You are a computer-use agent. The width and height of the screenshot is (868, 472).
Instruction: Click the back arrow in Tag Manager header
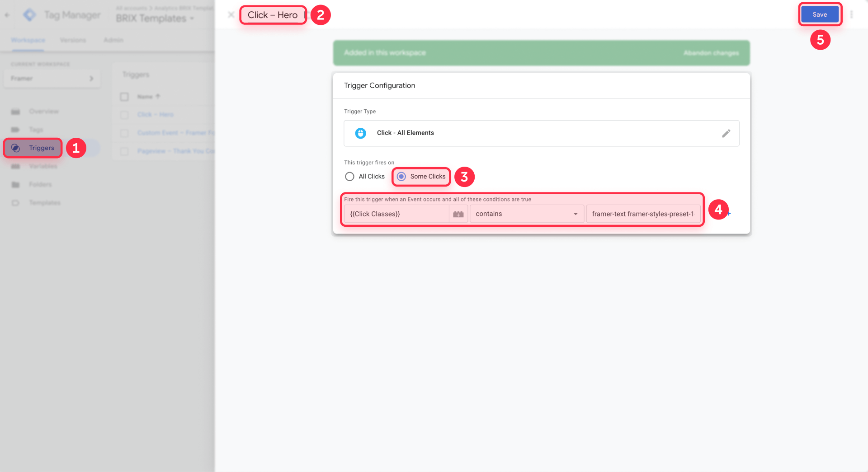pyautogui.click(x=7, y=15)
